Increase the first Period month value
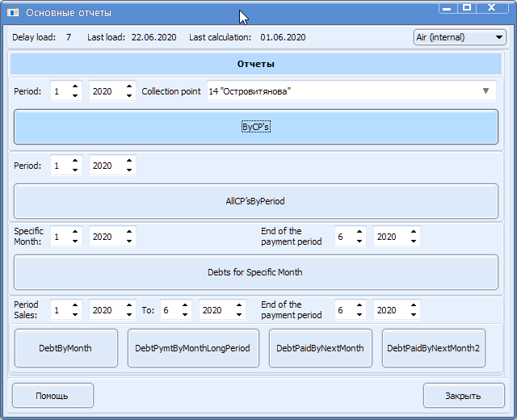The height and width of the screenshot is (420, 517). (x=75, y=87)
